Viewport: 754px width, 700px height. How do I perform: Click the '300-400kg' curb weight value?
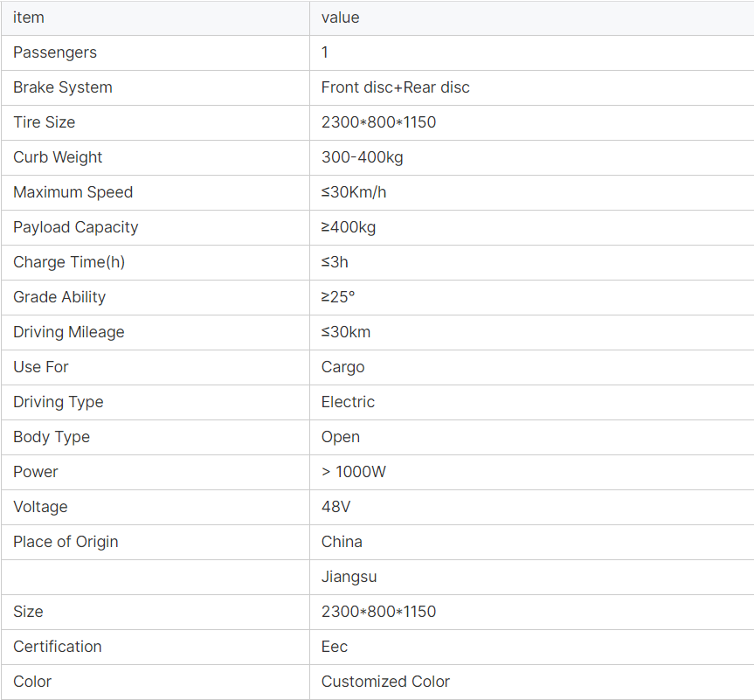click(362, 157)
